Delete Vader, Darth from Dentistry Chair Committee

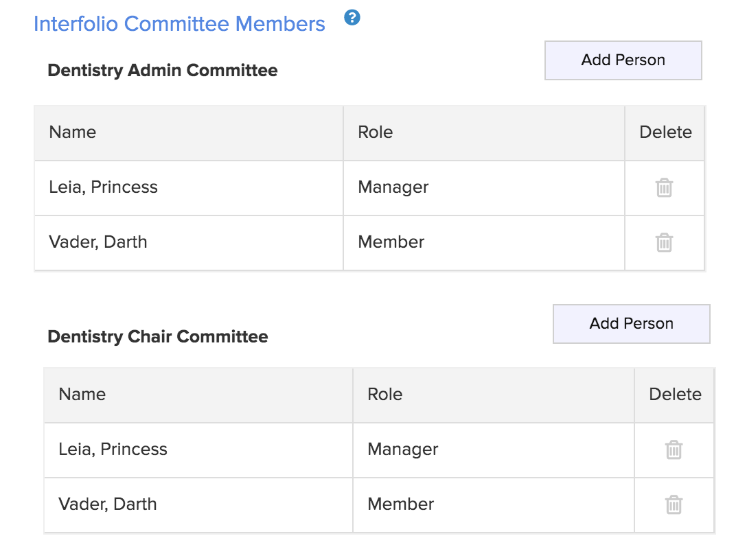[674, 504]
